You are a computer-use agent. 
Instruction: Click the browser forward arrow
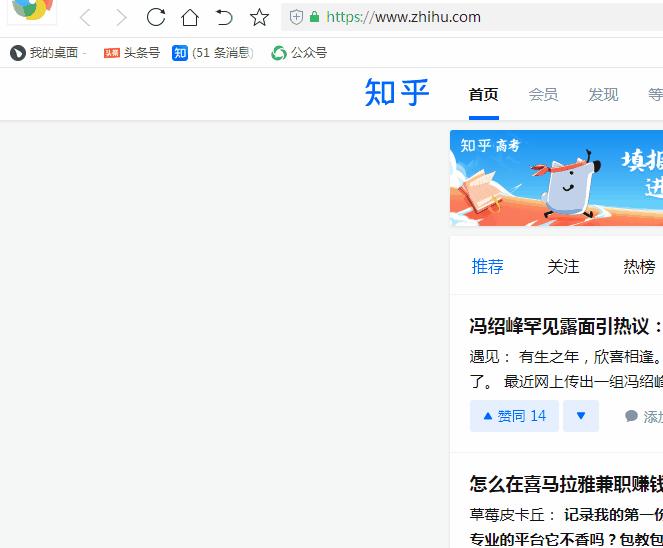(121, 18)
